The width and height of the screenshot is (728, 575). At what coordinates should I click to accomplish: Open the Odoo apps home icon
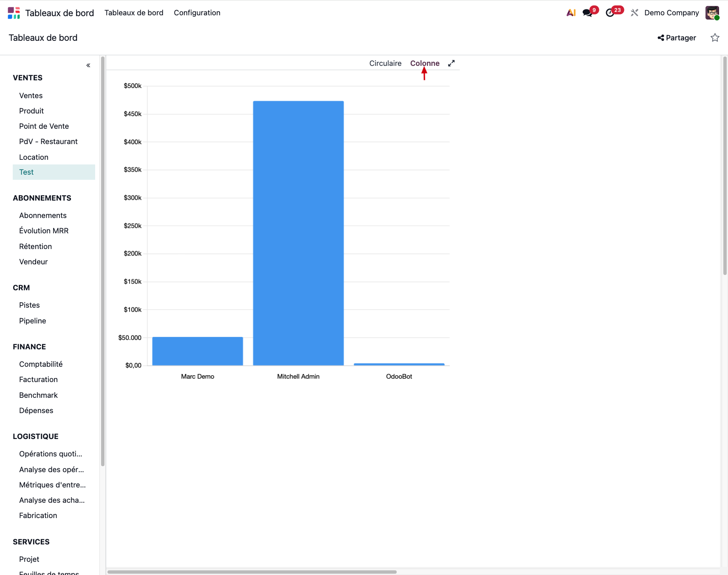[14, 13]
